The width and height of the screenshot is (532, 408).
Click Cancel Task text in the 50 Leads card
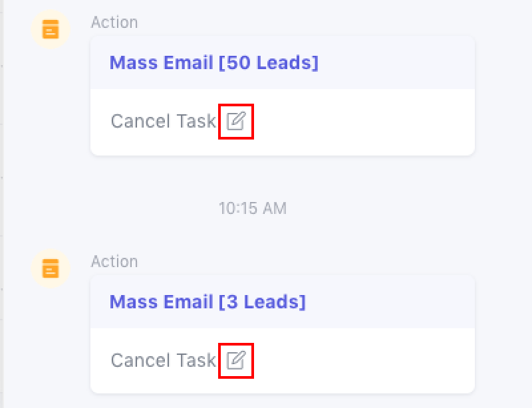[x=163, y=121]
